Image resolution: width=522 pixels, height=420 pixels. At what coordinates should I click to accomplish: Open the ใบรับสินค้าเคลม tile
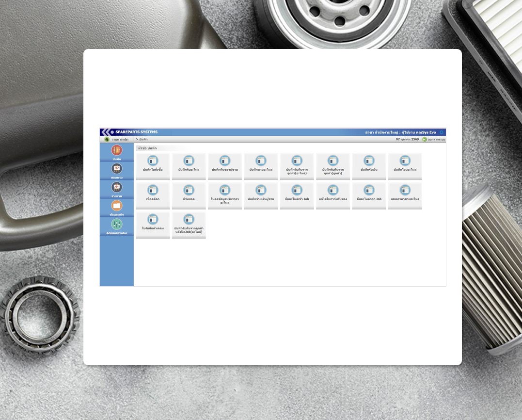point(153,225)
